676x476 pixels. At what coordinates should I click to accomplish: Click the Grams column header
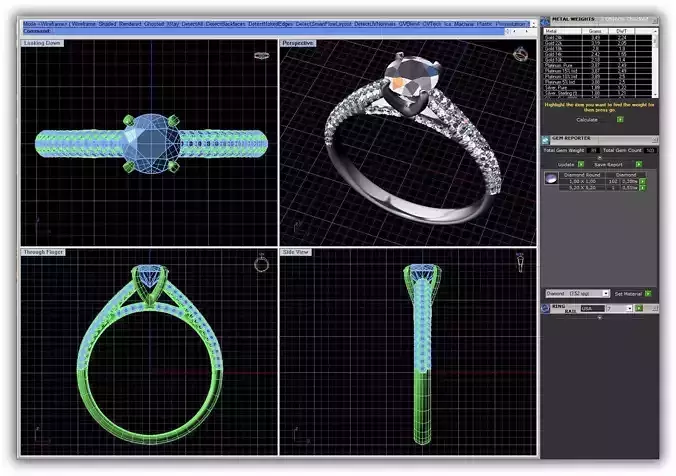pyautogui.click(x=595, y=31)
